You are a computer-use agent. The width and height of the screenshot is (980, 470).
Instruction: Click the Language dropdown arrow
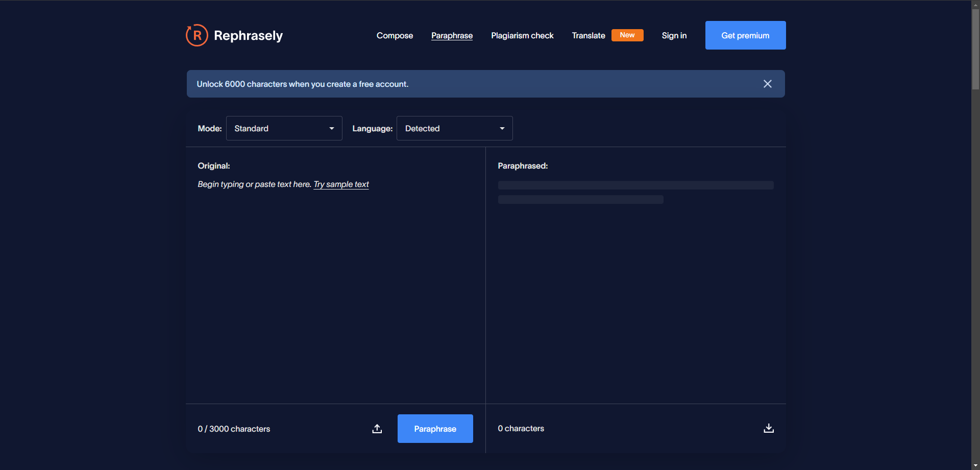(502, 128)
